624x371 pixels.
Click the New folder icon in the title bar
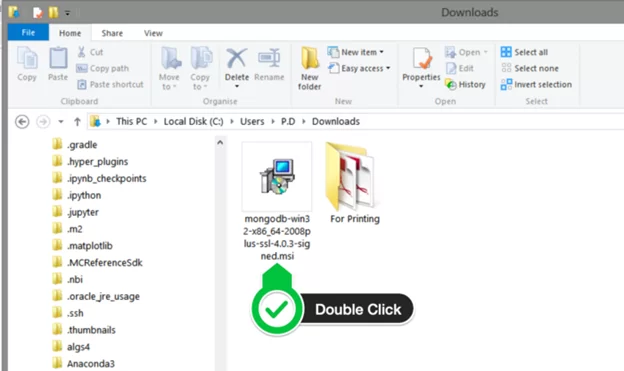[x=53, y=12]
